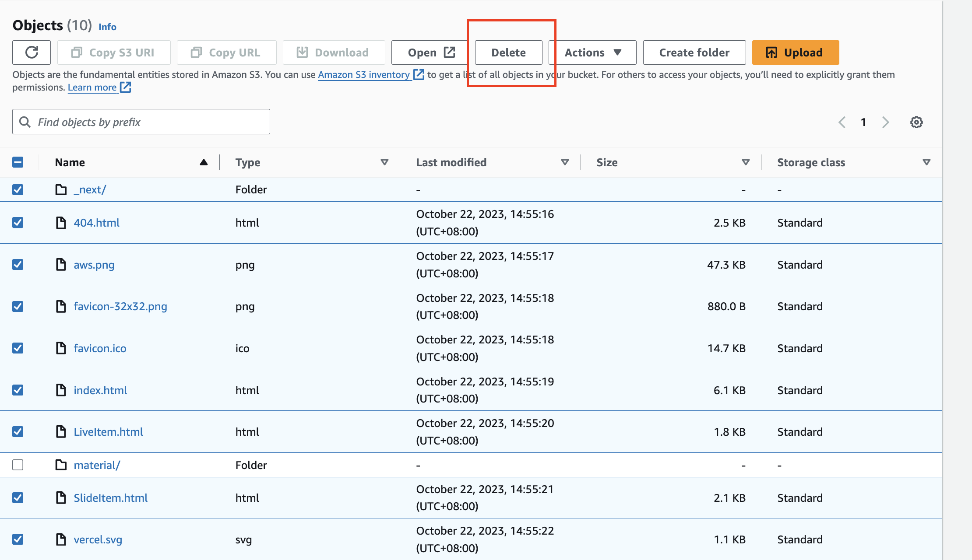This screenshot has height=560, width=972.
Task: Open the index.html object link
Action: point(100,390)
